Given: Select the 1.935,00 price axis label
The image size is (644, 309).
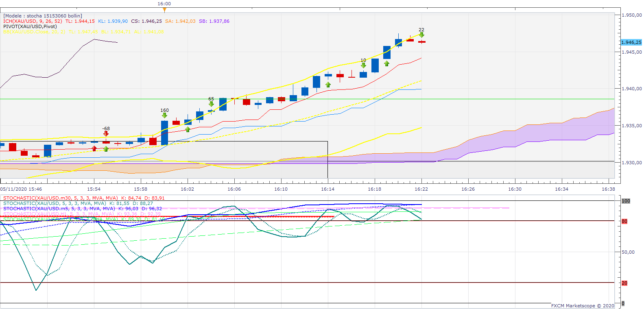Looking at the screenshot, I should pyautogui.click(x=632, y=126).
